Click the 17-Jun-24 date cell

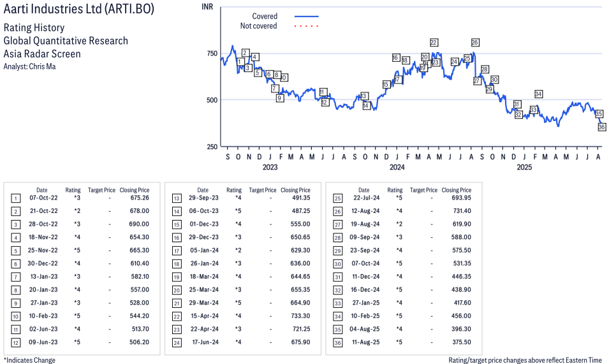click(x=205, y=342)
